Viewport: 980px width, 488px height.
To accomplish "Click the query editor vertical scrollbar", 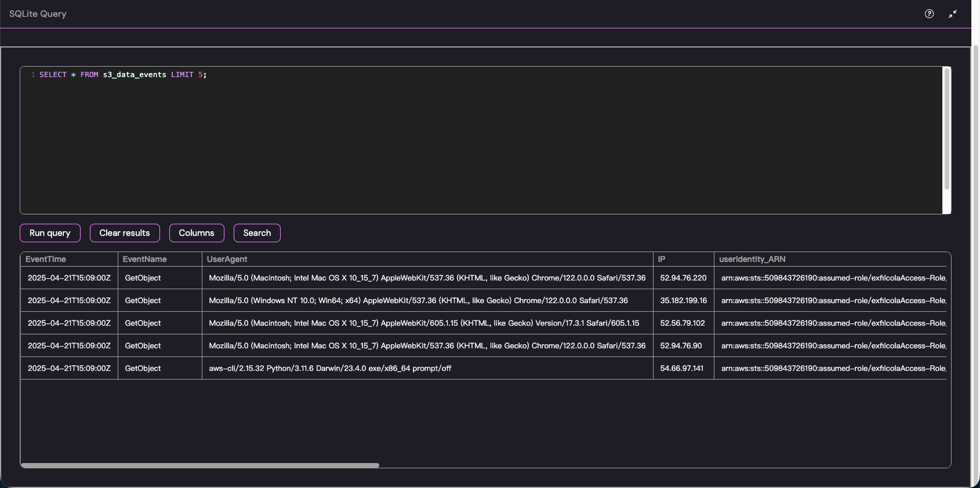I will [947, 129].
